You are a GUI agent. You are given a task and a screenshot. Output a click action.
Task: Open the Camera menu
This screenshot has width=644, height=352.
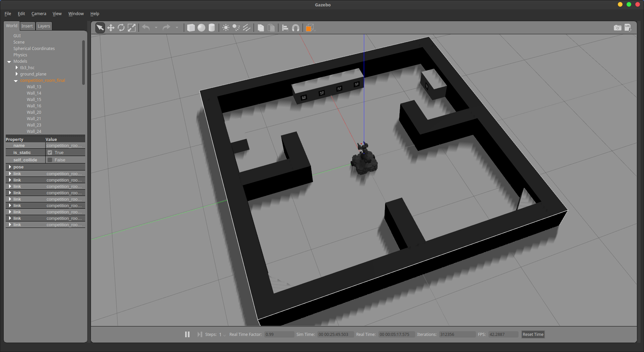tap(39, 14)
